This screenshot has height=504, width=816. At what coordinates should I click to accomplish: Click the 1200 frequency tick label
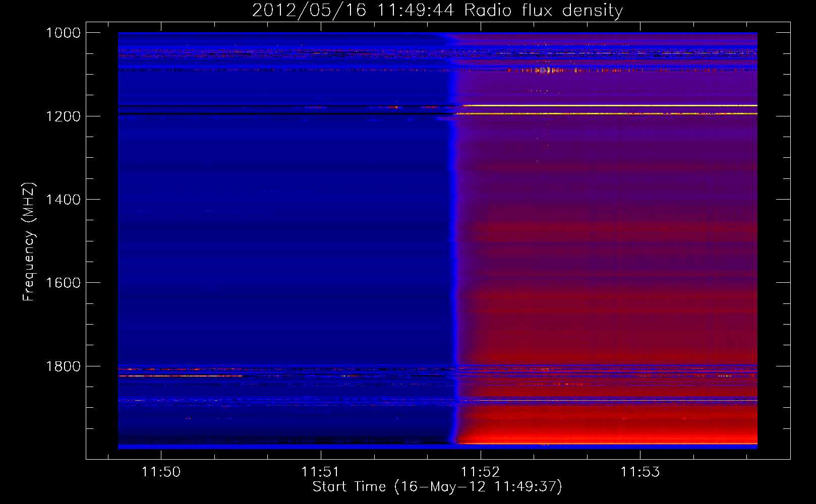pos(63,116)
